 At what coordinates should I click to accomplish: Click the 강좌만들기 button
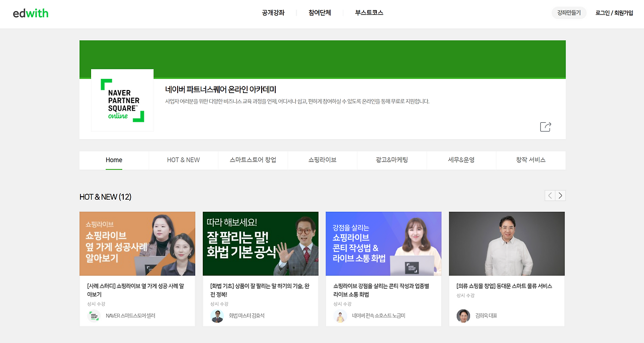click(x=569, y=13)
